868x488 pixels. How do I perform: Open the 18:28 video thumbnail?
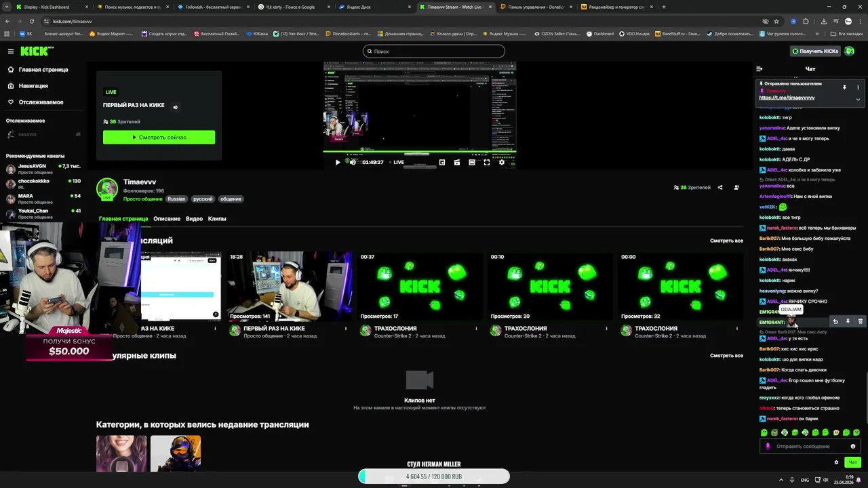[290, 286]
